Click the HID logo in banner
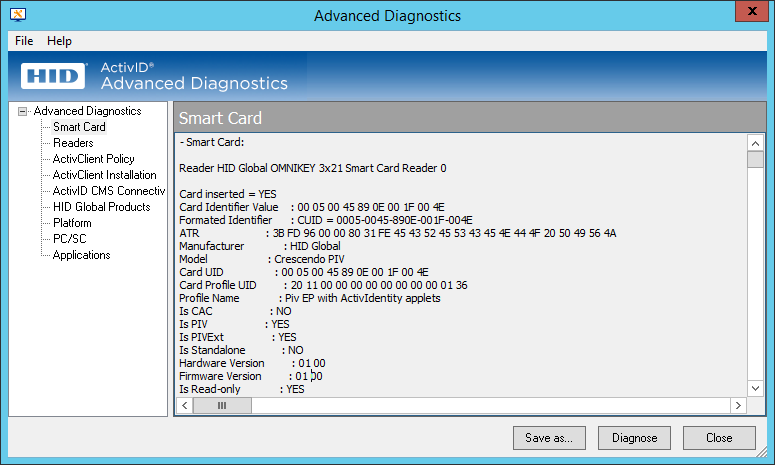Screen dimensions: 775x465 tap(55, 76)
